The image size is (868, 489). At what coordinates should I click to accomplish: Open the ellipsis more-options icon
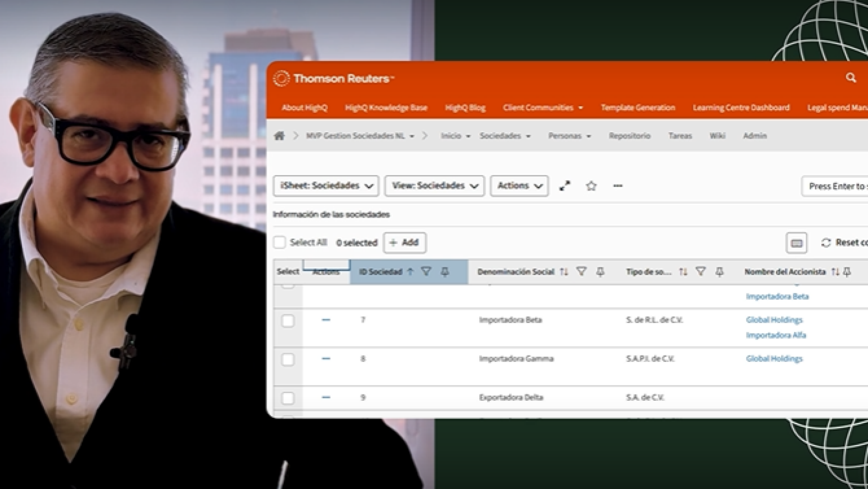(x=618, y=187)
